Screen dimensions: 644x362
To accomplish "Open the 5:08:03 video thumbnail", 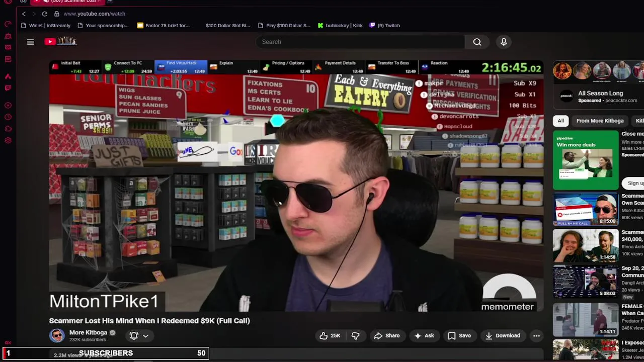I will tap(586, 282).
